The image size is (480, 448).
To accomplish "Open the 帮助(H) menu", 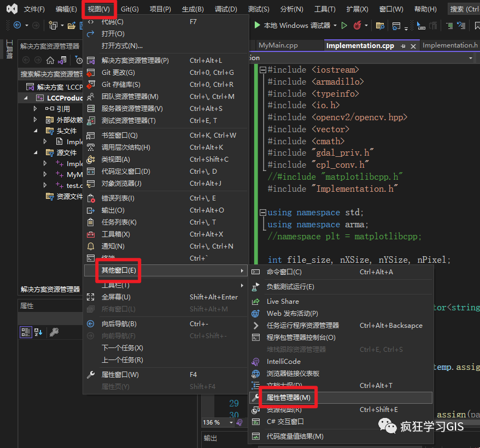I will pos(425,9).
